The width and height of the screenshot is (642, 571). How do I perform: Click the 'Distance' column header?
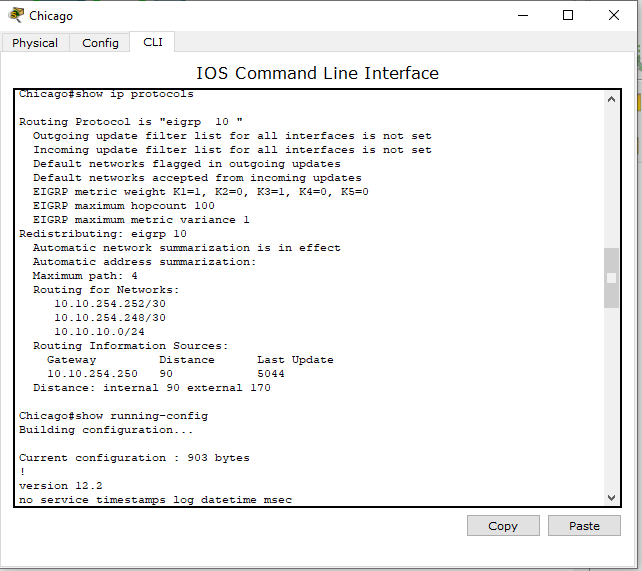pyautogui.click(x=187, y=359)
